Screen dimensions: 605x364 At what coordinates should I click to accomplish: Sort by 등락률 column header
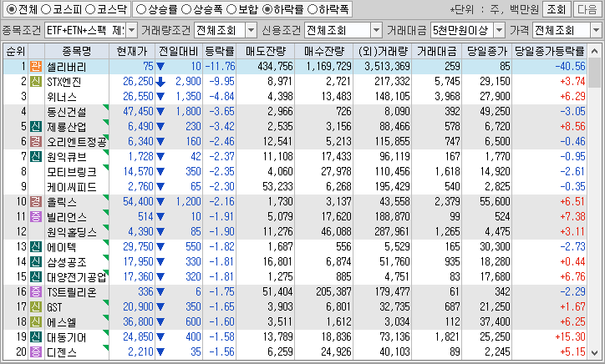[x=219, y=51]
